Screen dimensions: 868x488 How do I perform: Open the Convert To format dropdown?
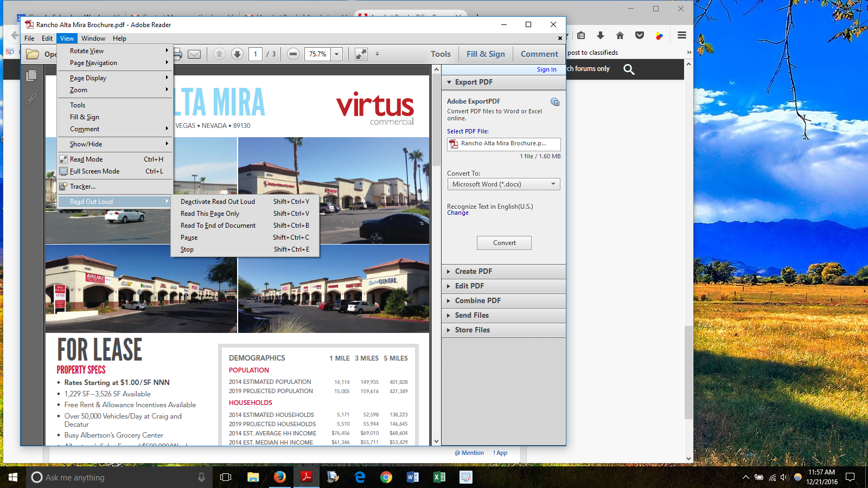(x=503, y=184)
